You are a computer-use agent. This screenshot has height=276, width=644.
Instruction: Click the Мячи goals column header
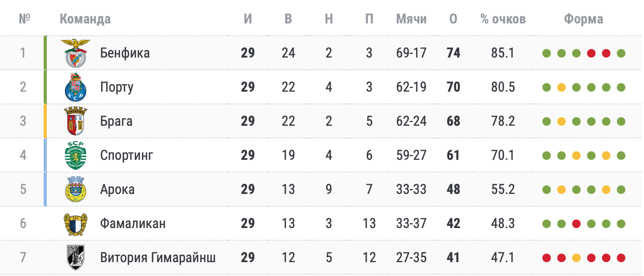tap(411, 19)
